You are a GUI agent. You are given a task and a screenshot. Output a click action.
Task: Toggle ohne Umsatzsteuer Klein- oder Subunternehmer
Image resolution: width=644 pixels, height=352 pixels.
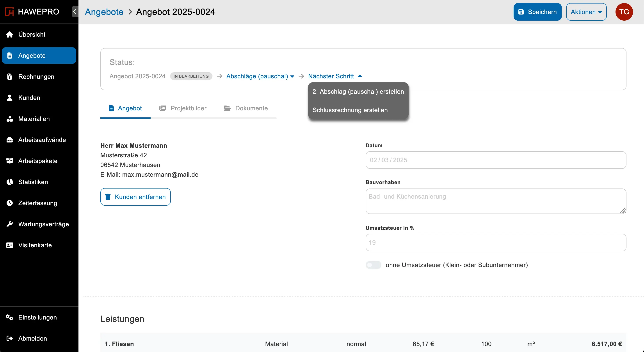pos(373,265)
